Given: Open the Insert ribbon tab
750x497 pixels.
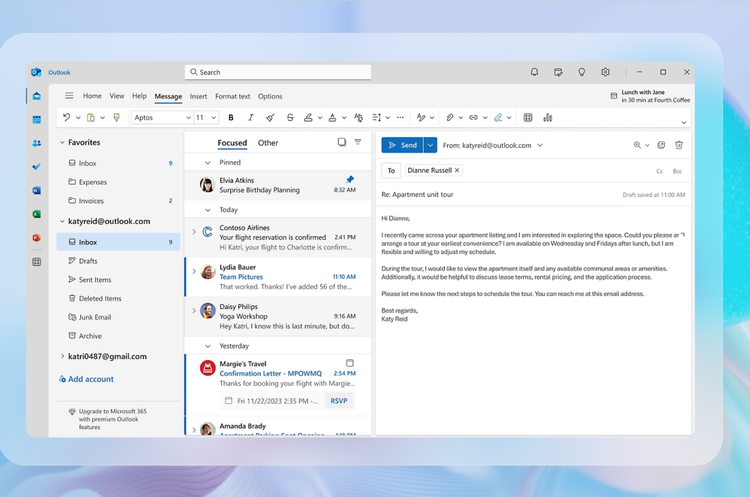Looking at the screenshot, I should click(199, 96).
